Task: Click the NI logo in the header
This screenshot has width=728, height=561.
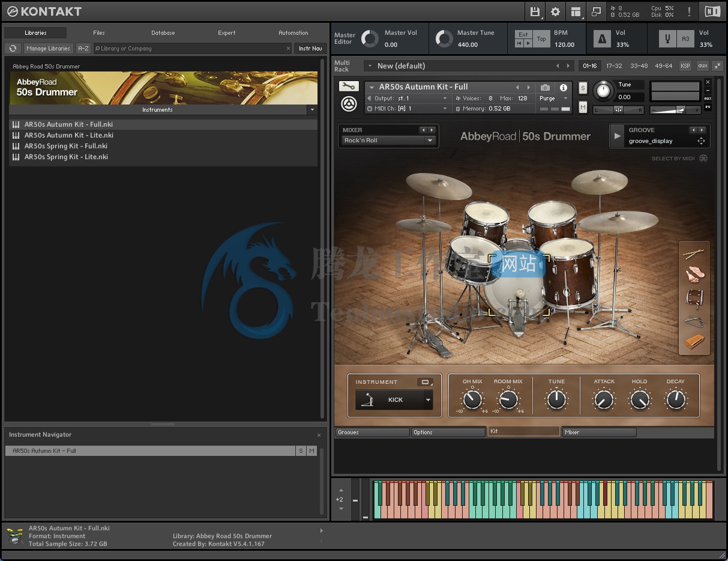Action: [712, 11]
